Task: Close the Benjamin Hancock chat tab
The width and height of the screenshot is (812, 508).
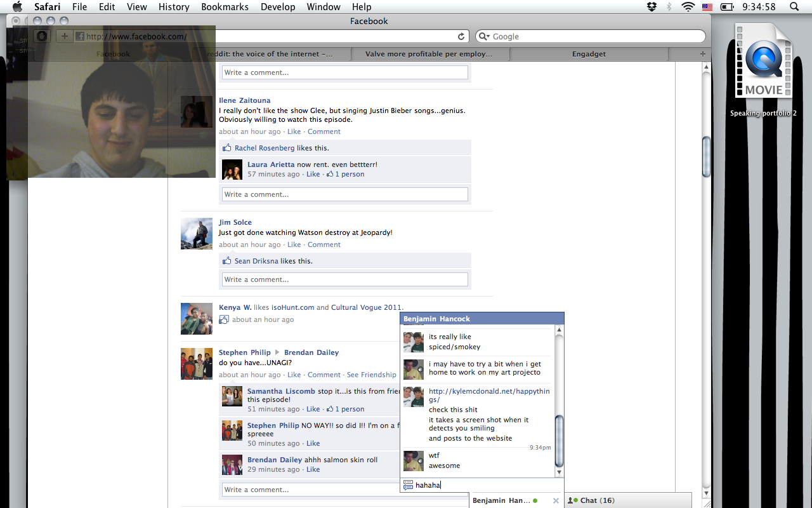Action: 556,500
